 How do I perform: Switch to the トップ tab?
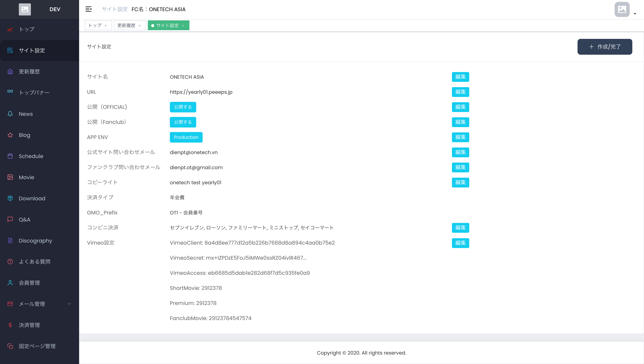point(95,25)
